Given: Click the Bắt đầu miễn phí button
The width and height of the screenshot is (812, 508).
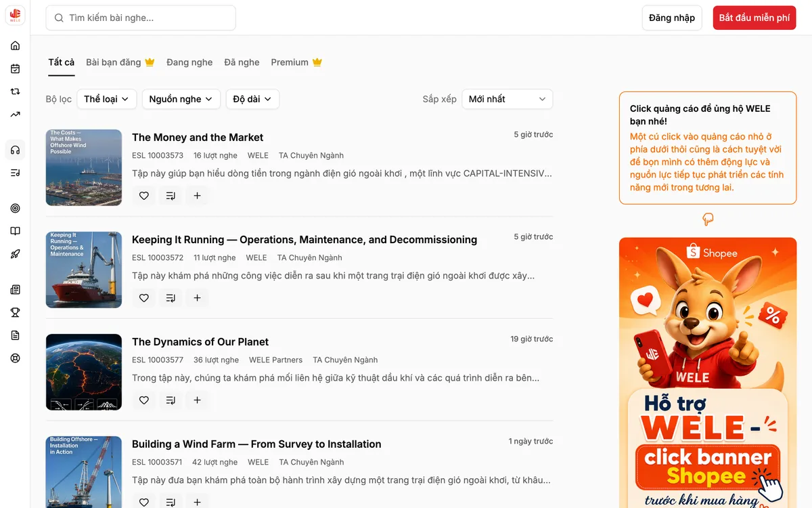Looking at the screenshot, I should [754, 18].
